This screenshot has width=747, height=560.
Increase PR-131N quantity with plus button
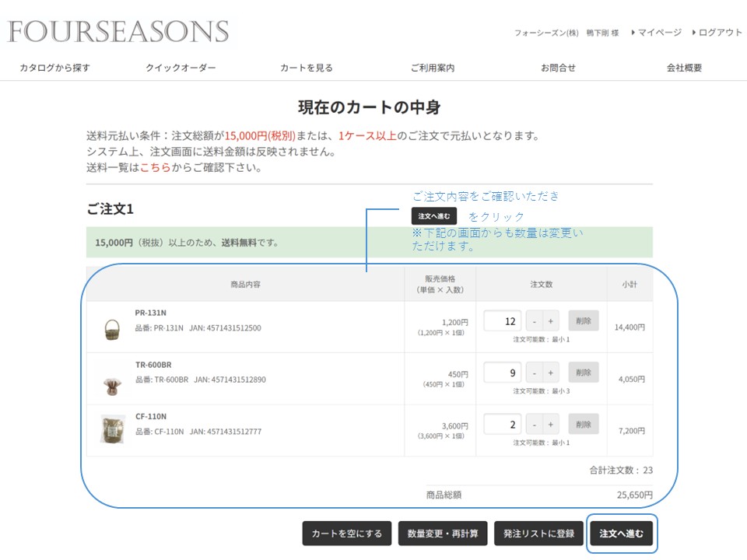pos(551,321)
